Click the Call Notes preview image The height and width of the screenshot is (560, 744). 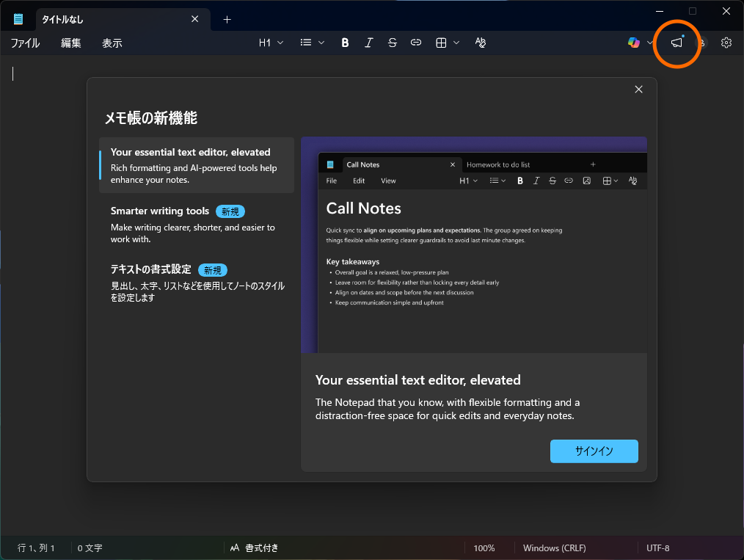pyautogui.click(x=474, y=245)
